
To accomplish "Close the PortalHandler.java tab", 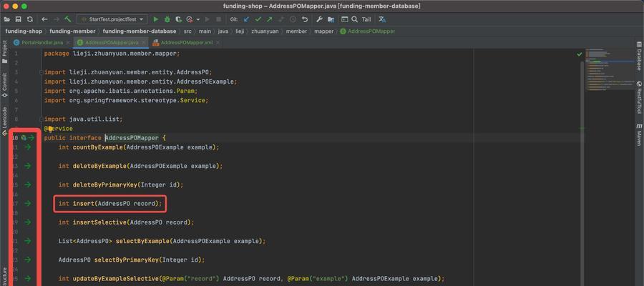I will (67, 42).
